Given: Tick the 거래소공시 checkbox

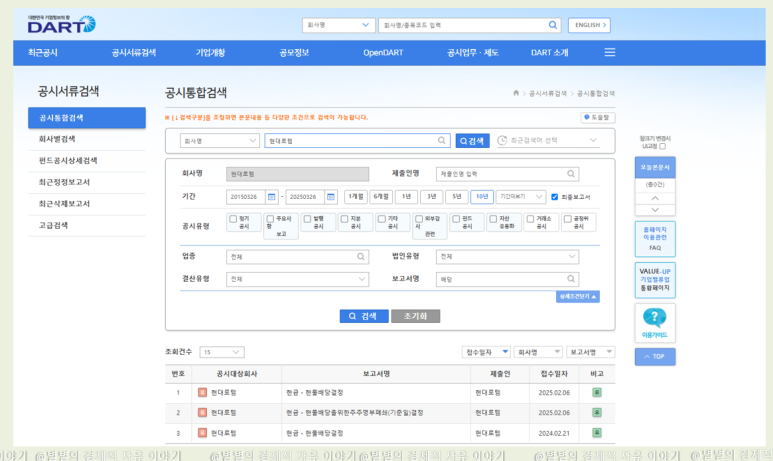Looking at the screenshot, I should [x=530, y=219].
